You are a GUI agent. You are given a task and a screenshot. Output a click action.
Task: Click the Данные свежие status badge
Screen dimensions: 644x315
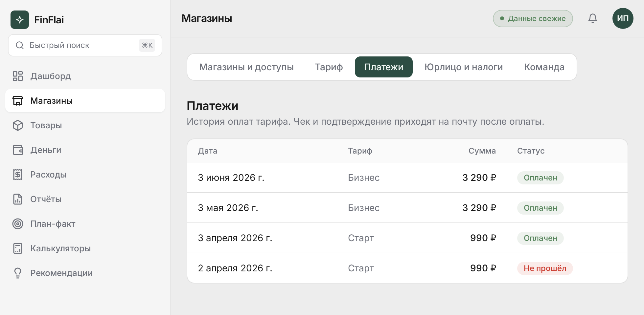[x=533, y=18]
